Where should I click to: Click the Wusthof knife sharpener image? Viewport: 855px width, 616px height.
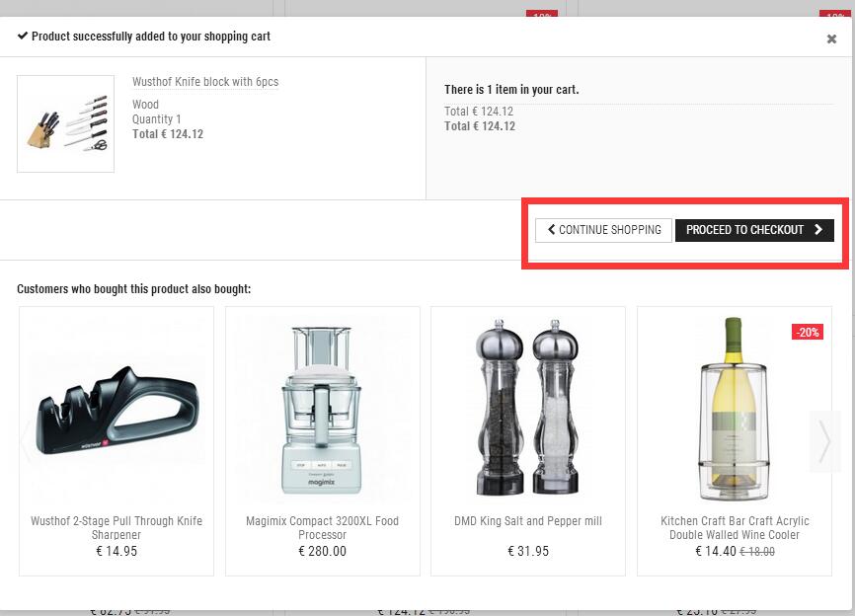coord(117,410)
